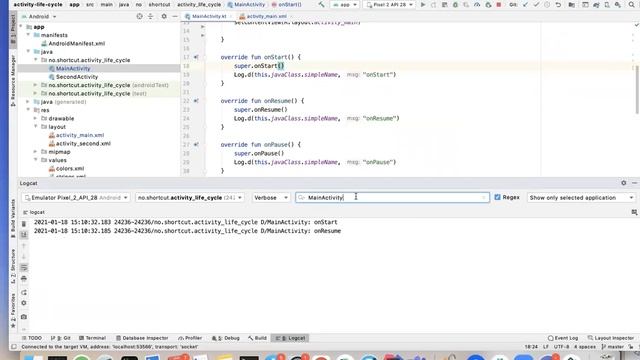Open the TODO tool window tab
The image size is (640, 360).
(31, 338)
